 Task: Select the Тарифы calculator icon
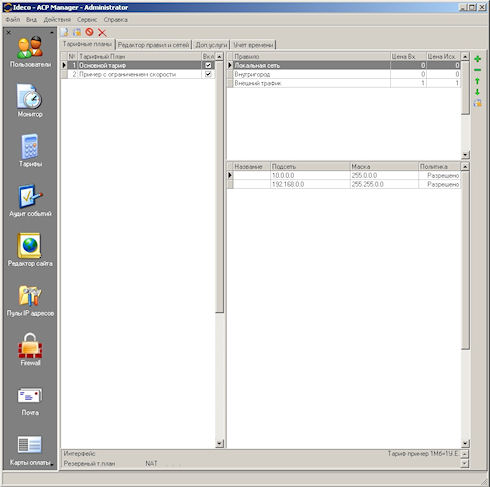click(x=30, y=150)
